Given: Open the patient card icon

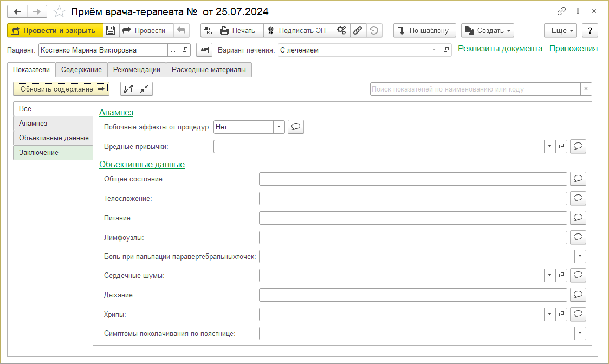Looking at the screenshot, I should [204, 50].
